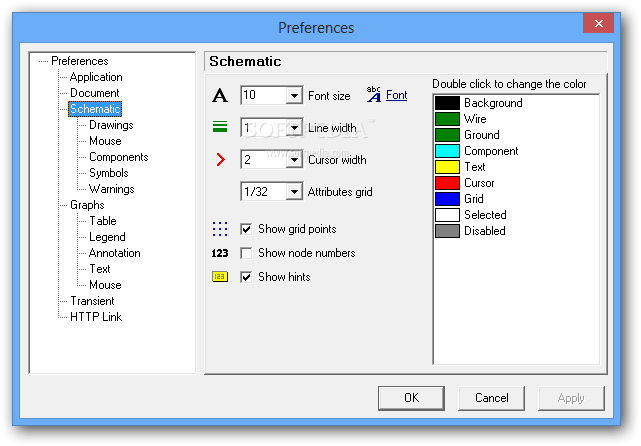
Task: Click the 123 node numbers icon
Action: (x=220, y=253)
